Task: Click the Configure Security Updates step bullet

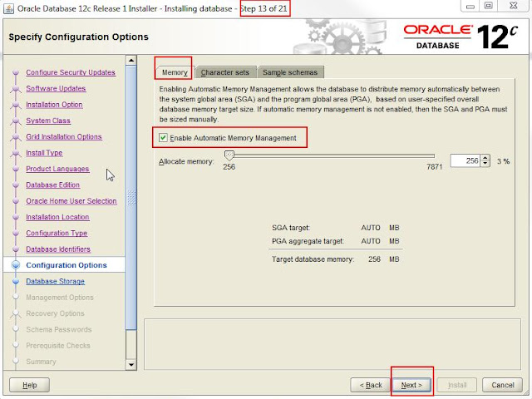Action: click(16, 72)
